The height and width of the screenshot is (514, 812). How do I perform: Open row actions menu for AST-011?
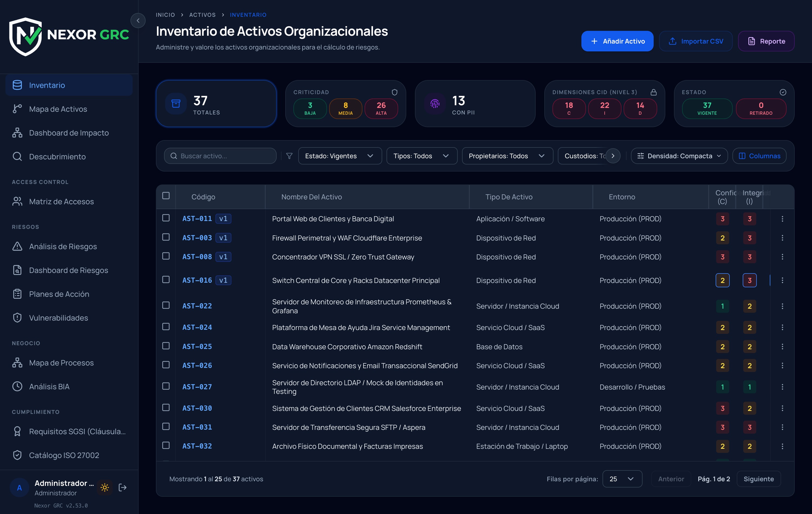(782, 219)
